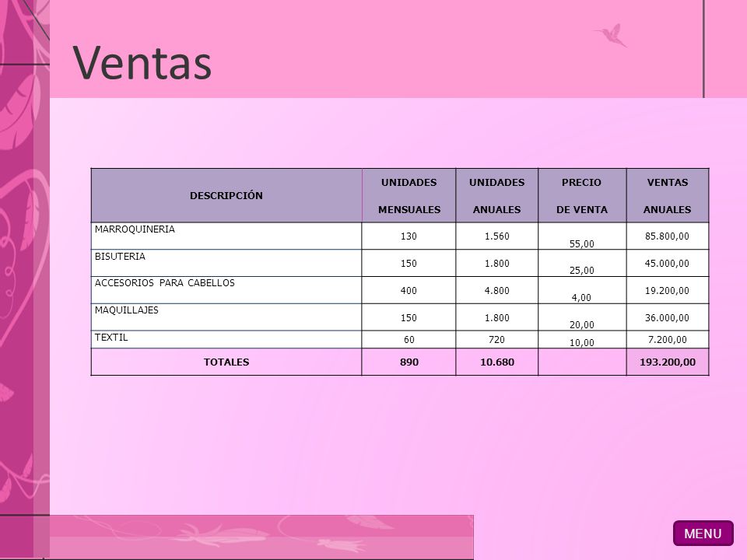Click the VENTAS ANUALES header cell
This screenshot has height=560, width=747.
[668, 195]
